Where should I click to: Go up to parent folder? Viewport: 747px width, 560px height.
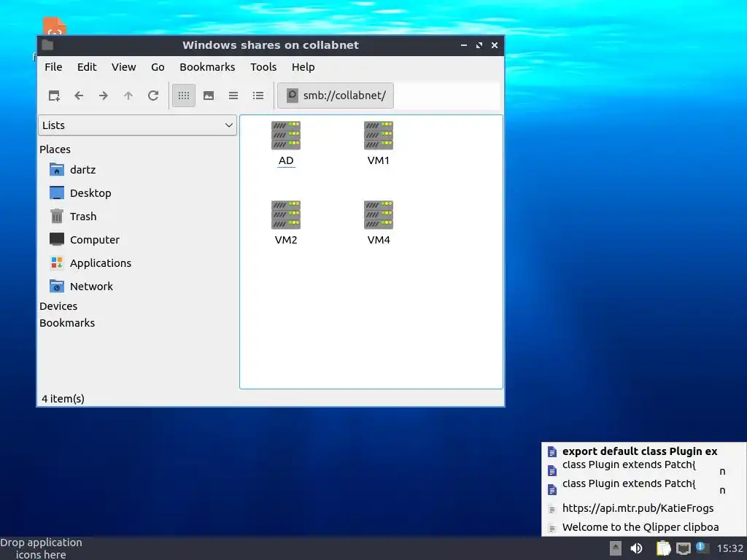[128, 96]
